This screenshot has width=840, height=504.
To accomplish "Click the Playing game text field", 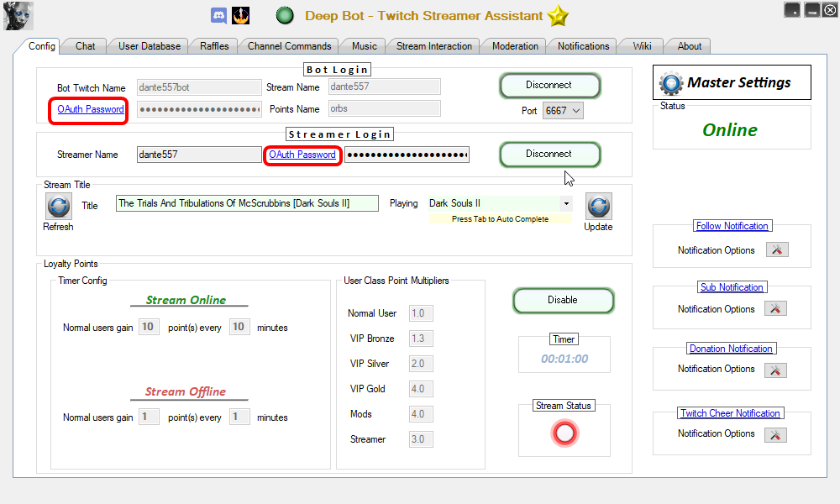I will pos(493,203).
